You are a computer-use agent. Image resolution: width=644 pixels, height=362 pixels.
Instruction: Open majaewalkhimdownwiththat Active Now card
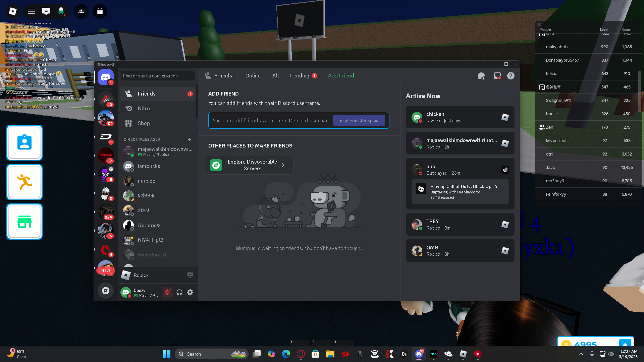[x=460, y=143]
